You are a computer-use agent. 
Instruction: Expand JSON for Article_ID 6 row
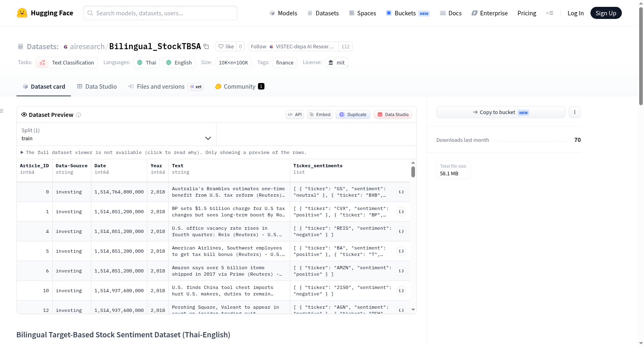pyautogui.click(x=401, y=271)
